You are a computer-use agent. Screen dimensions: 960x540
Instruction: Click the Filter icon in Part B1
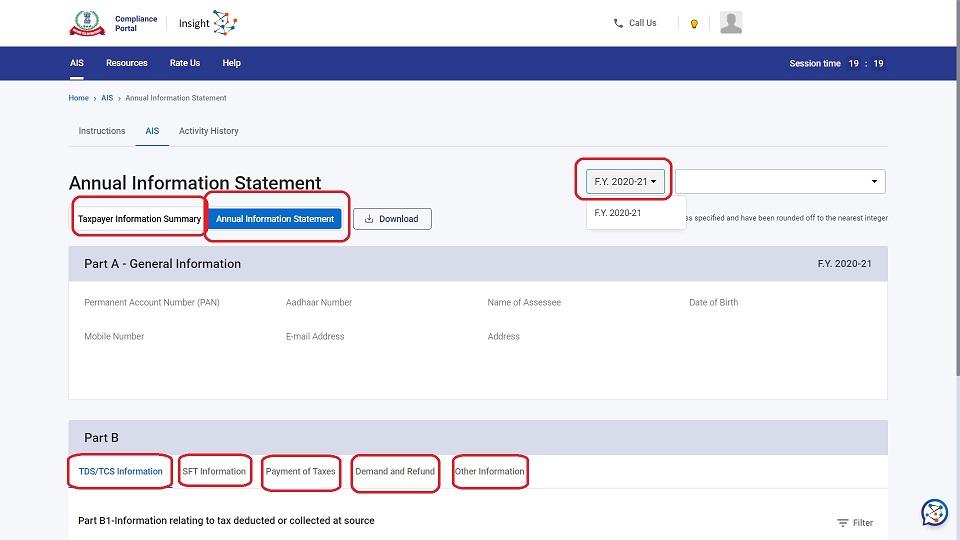click(x=843, y=523)
